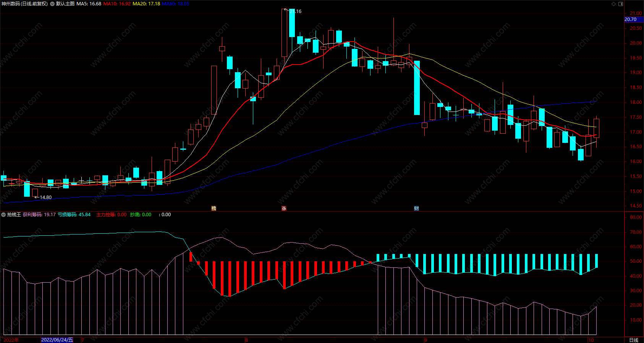
Task: Click the stock title 神州数码(日线.前复权)
Action: pyautogui.click(x=24, y=4)
